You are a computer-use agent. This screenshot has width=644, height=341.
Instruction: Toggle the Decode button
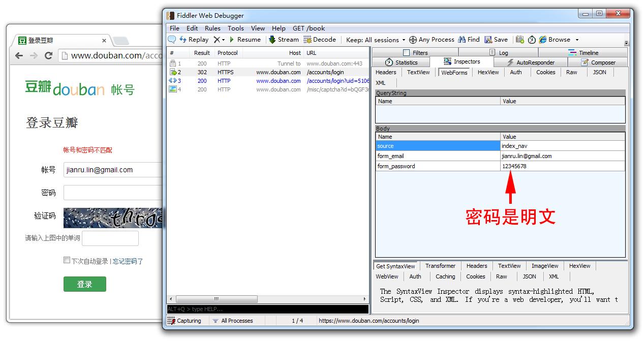(320, 39)
